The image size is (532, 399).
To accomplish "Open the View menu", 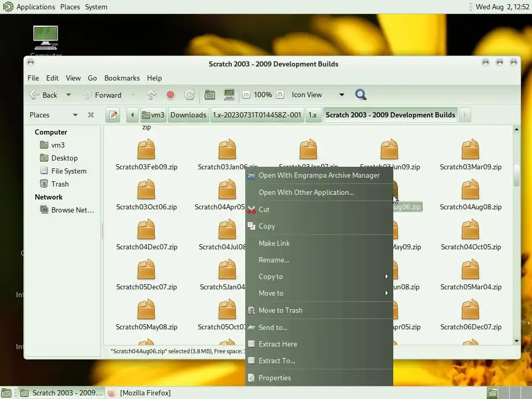I will click(x=73, y=78).
